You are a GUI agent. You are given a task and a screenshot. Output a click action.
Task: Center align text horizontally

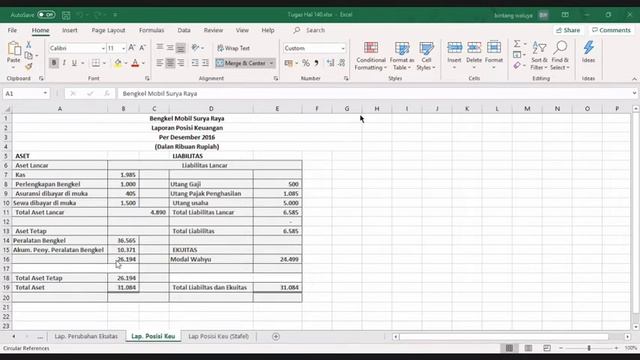click(170, 63)
